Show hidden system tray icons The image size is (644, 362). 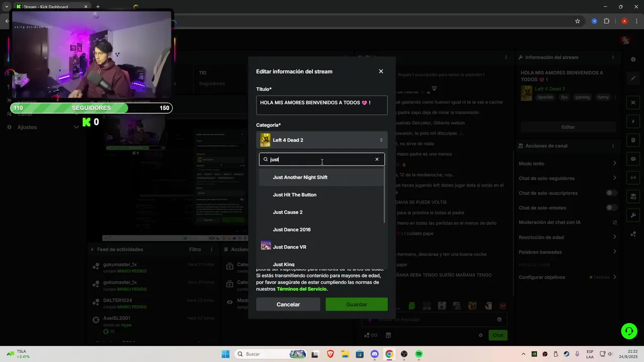coord(523,354)
